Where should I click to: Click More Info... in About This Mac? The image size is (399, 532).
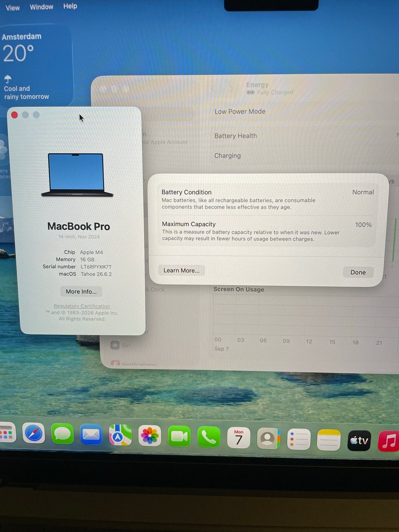click(x=81, y=292)
